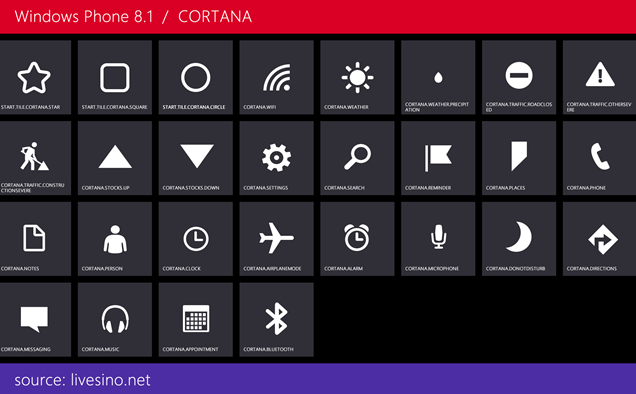Open the Cortana notes page icon
The image size is (636, 394).
[x=34, y=238]
